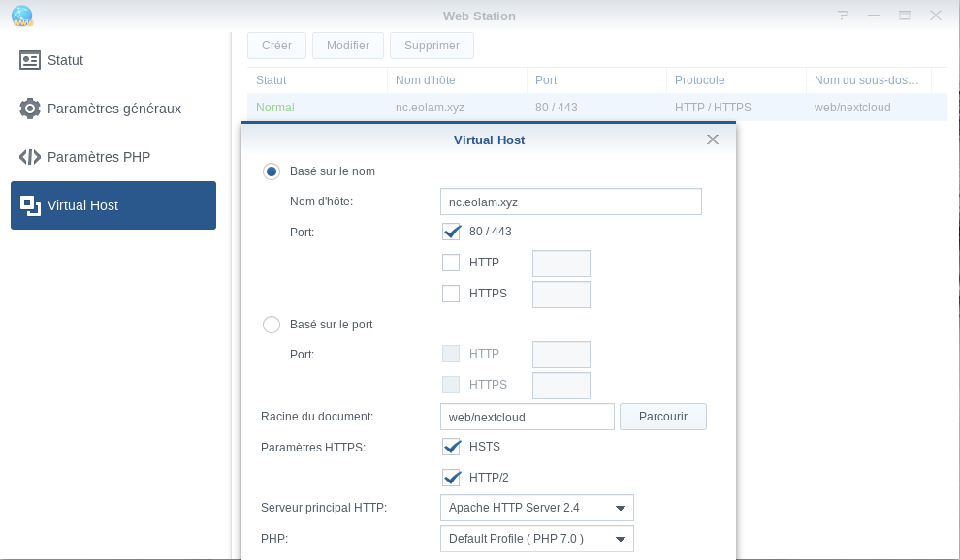Disable the HSTS checkbox

(451, 447)
